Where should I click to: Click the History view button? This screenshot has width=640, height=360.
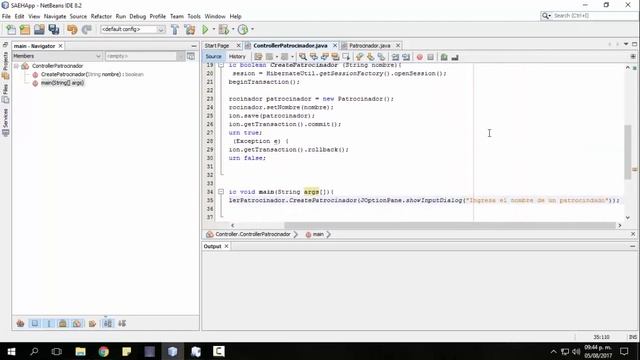(237, 57)
